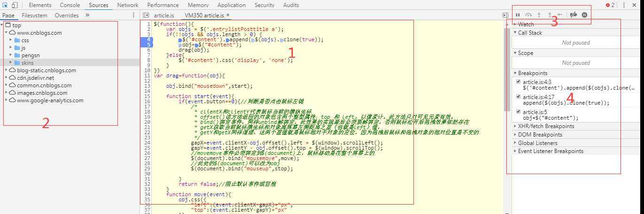644x214 pixels.
Task: Click the step over function icon
Action: pos(528,15)
